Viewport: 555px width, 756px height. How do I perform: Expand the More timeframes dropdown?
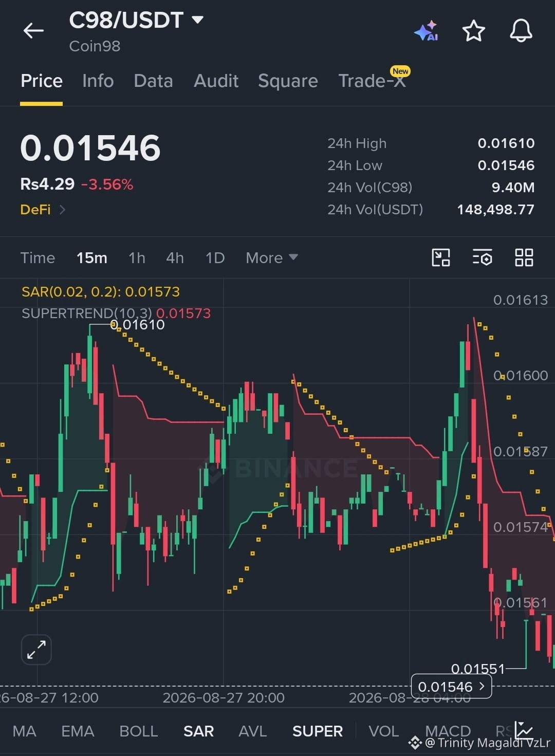tap(271, 257)
